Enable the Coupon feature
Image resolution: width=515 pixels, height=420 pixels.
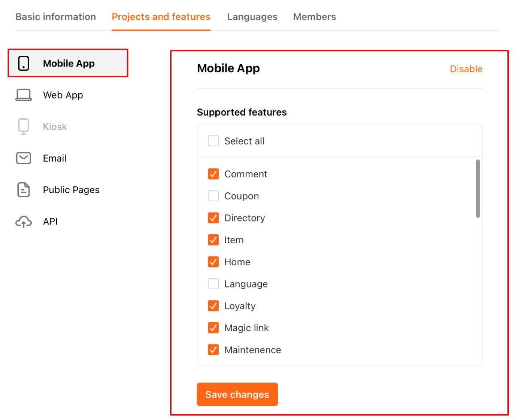(x=213, y=196)
